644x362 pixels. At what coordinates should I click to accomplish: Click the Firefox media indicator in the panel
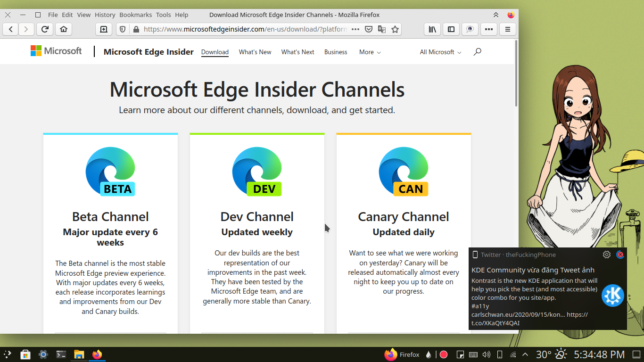[x=402, y=354]
